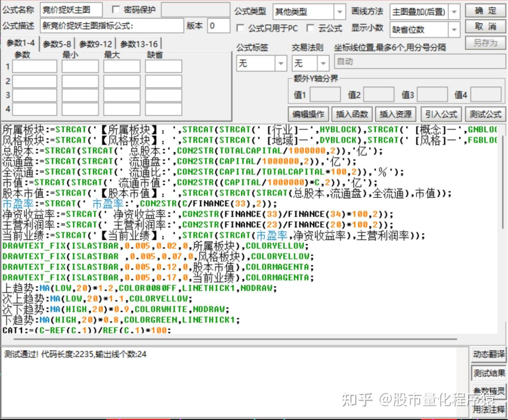Click the code line starting 风格板块:=
The height and width of the screenshot is (420, 508).
coord(250,140)
